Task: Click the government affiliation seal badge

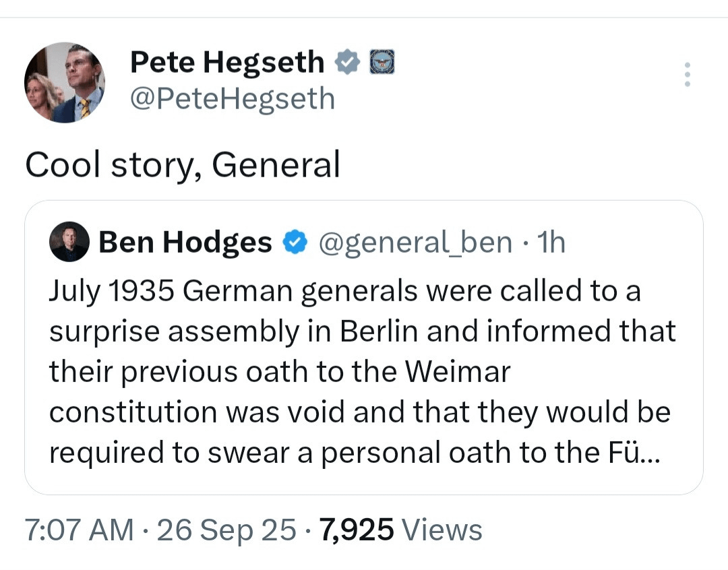Action: point(382,63)
